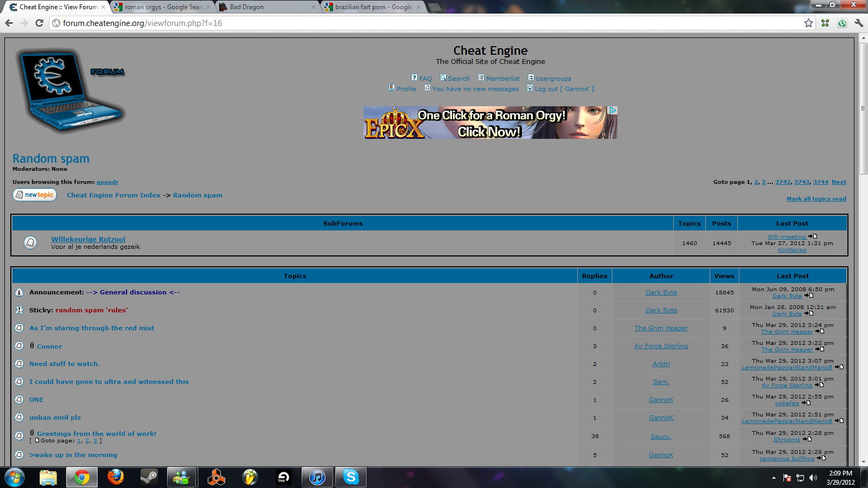Click the Chrome back arrow

9,23
